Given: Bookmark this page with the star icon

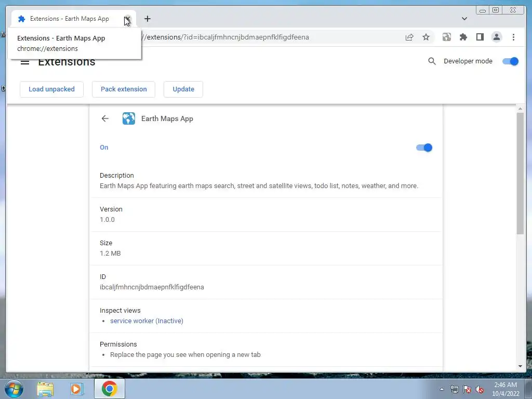Looking at the screenshot, I should 426,37.
